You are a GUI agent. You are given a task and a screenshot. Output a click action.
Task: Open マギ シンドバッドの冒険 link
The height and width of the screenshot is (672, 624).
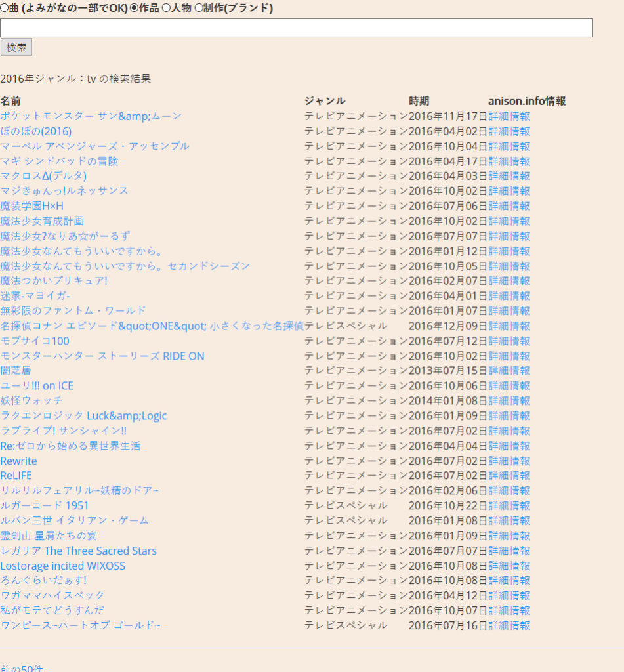click(x=59, y=161)
